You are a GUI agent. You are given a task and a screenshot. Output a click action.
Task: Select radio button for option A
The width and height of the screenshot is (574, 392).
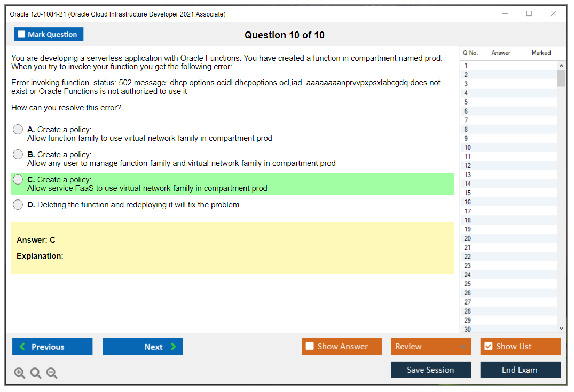point(18,129)
